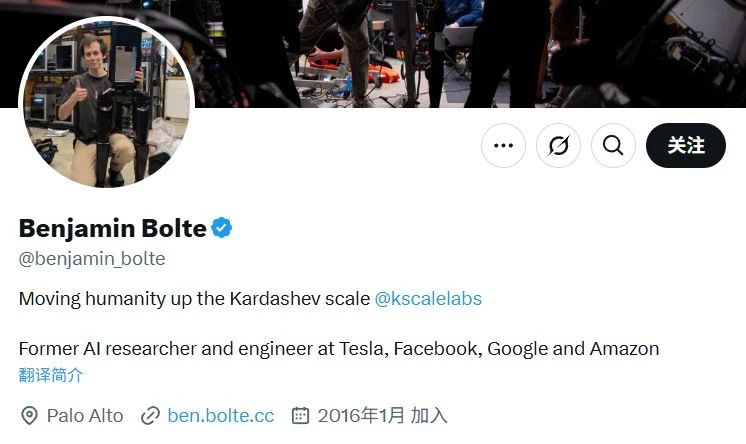Click the @benjamin_bolte handle text
Image resolution: width=746 pixels, height=444 pixels.
pos(92,258)
